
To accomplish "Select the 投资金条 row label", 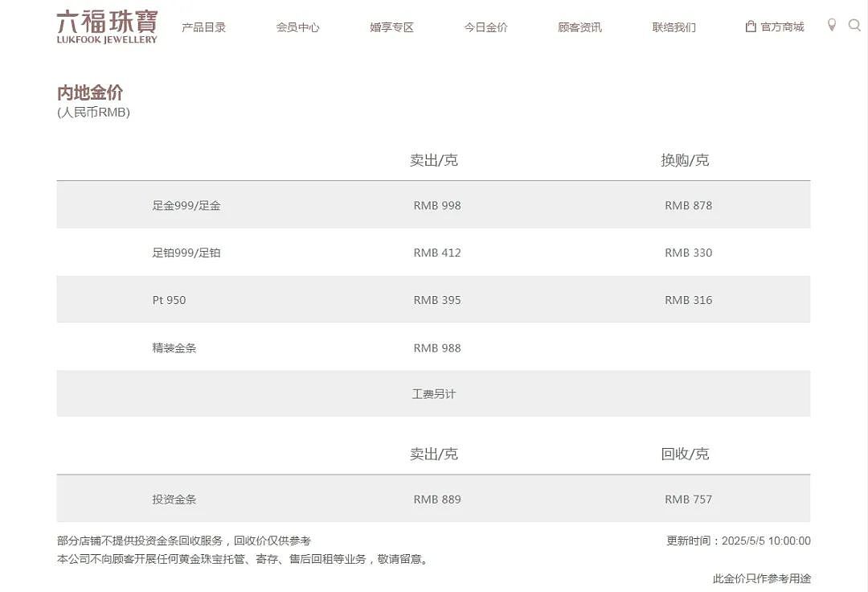I will click(x=174, y=499).
